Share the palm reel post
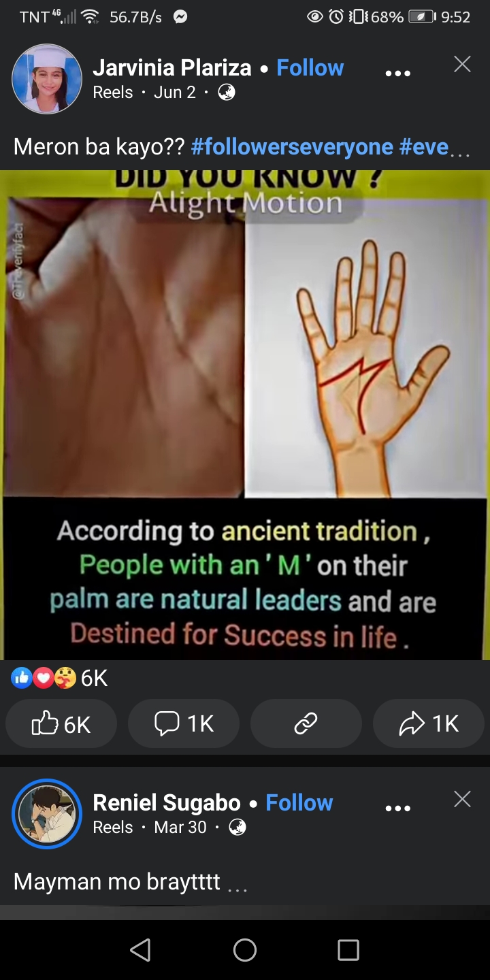The height and width of the screenshot is (980, 490). point(429,724)
